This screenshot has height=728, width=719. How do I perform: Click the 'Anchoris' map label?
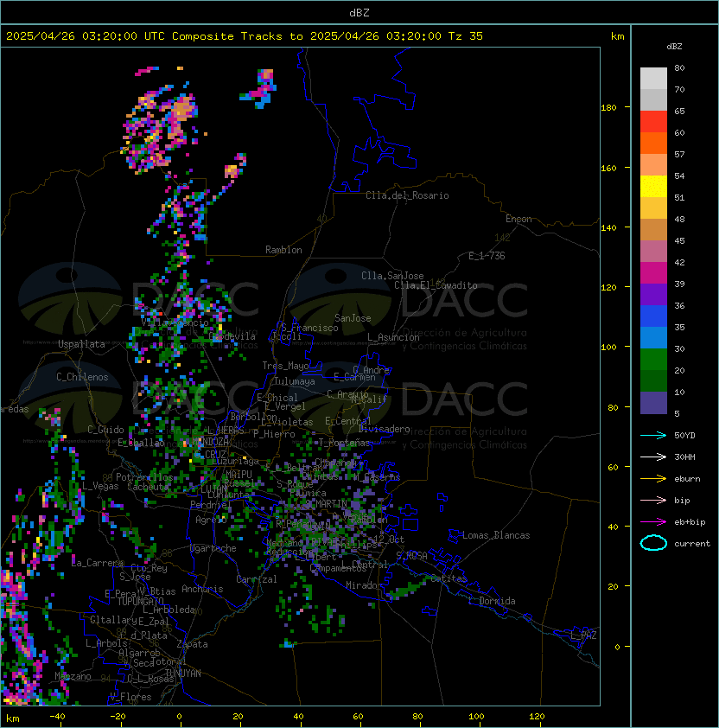[202, 589]
